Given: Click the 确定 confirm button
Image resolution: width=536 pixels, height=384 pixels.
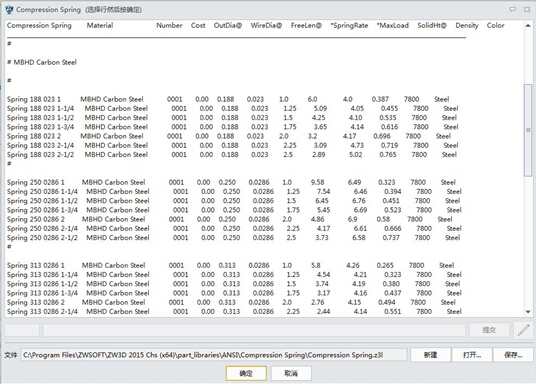Looking at the screenshot, I should (246, 373).
